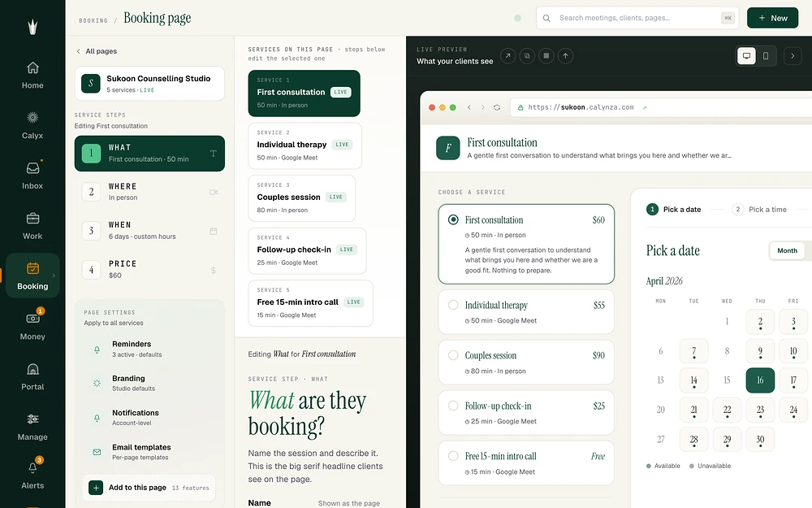Select the PRICE service step
Screen dimensions: 812x508
pos(149,270)
